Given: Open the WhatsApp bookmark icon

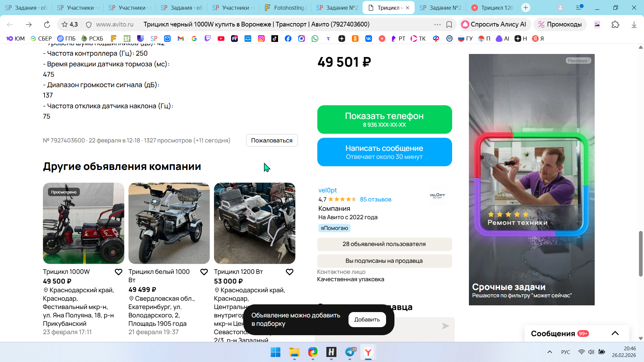Looking at the screenshot, I should tap(315, 39).
